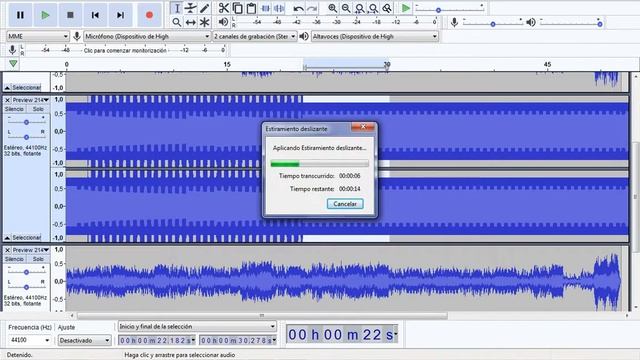Toggle Silencio on the bottom Preview 214 track
Image resolution: width=640 pixels, height=360 pixels.
pyautogui.click(x=14, y=259)
